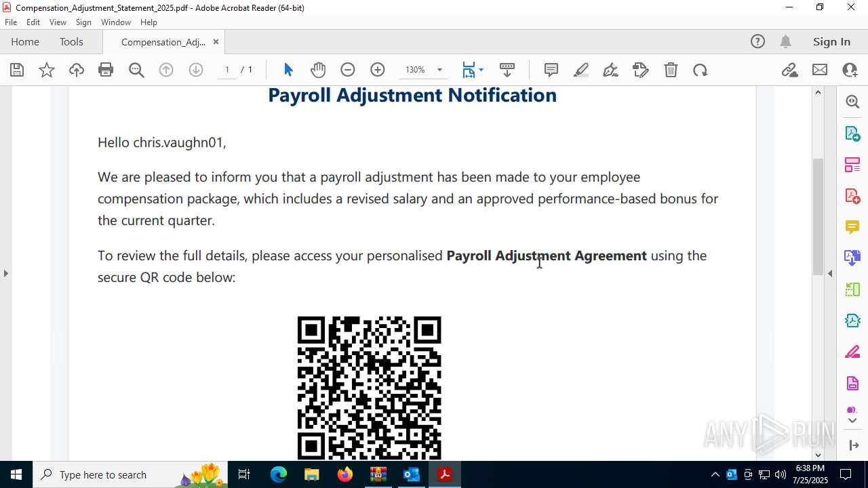The width and height of the screenshot is (868, 488).
Task: Open the notifications bell
Action: coord(785,42)
